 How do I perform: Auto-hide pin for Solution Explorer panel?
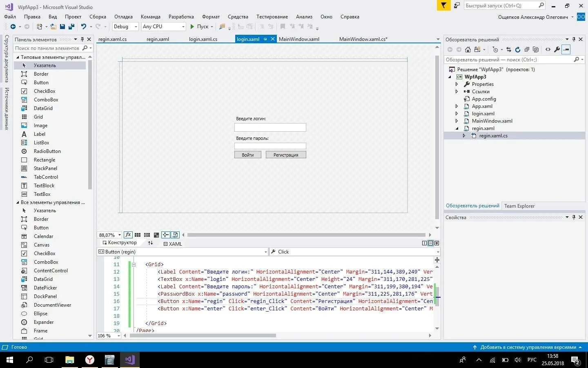coord(574,39)
